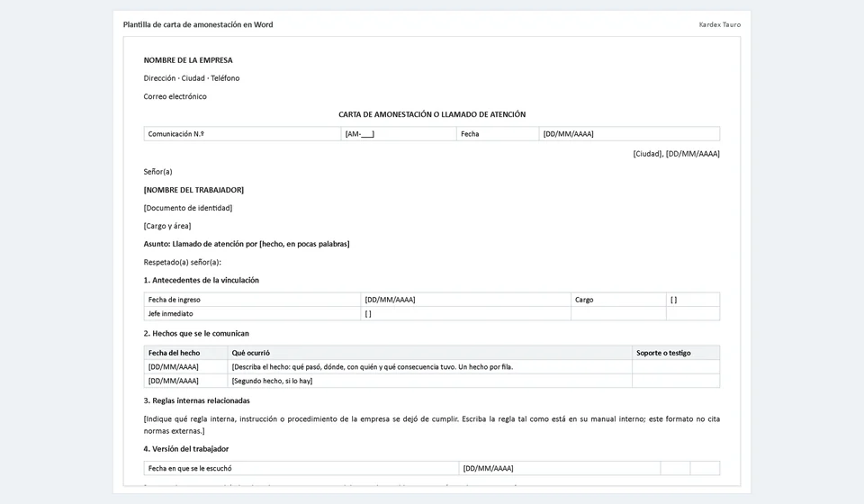Click the 'Cargo' table cell
The image size is (864, 504).
click(618, 300)
